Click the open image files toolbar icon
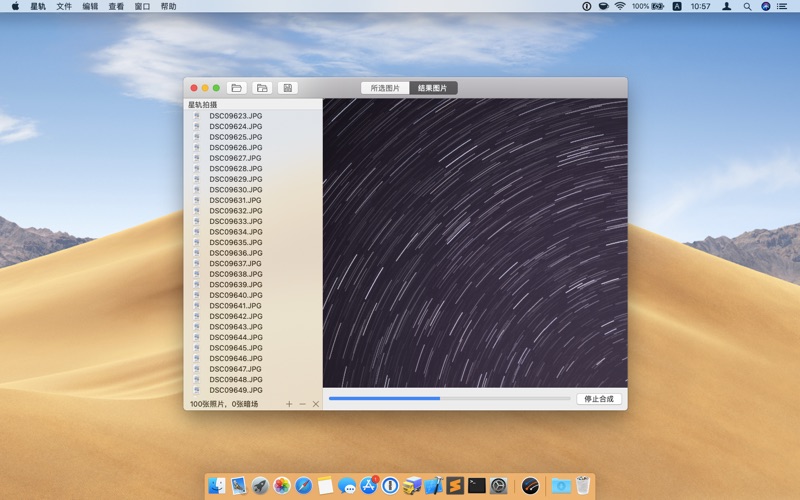The image size is (800, 500). point(236,88)
